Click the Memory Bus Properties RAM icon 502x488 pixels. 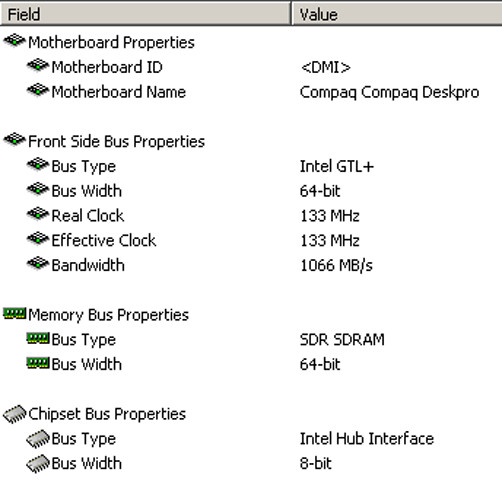[14, 314]
